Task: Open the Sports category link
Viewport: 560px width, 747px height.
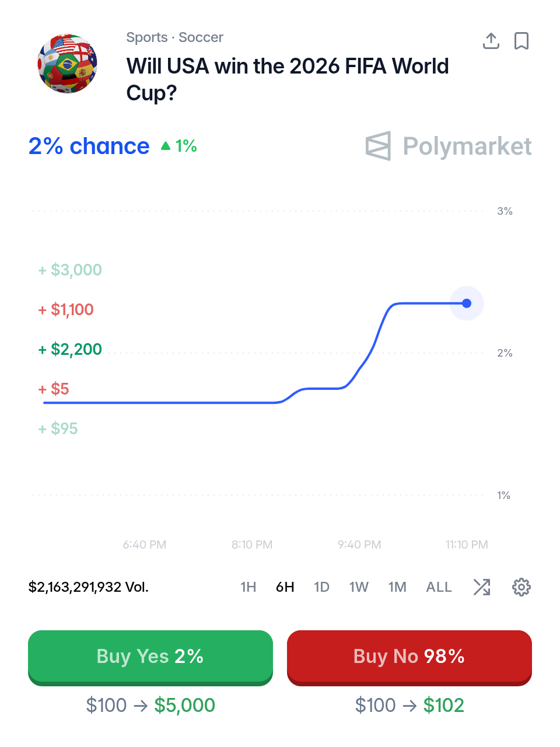Action: coord(147,37)
